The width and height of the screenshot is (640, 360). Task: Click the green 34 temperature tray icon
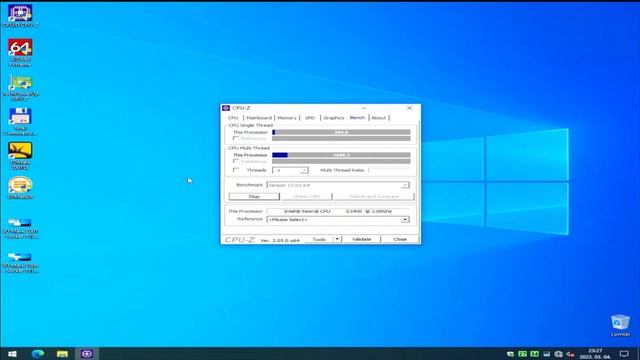coord(534,354)
